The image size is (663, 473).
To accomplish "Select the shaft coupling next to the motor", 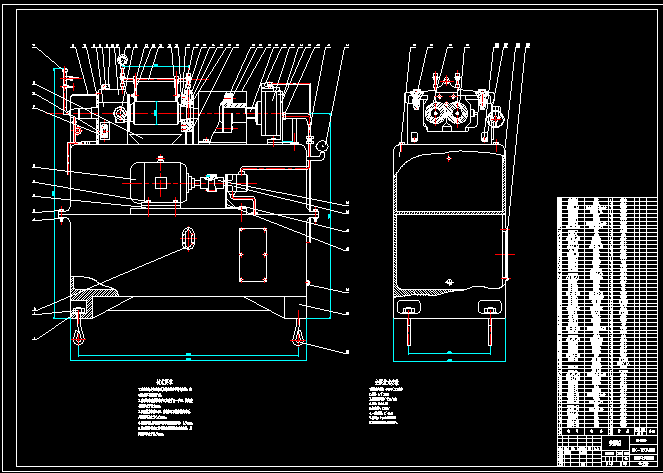I will pos(211,183).
